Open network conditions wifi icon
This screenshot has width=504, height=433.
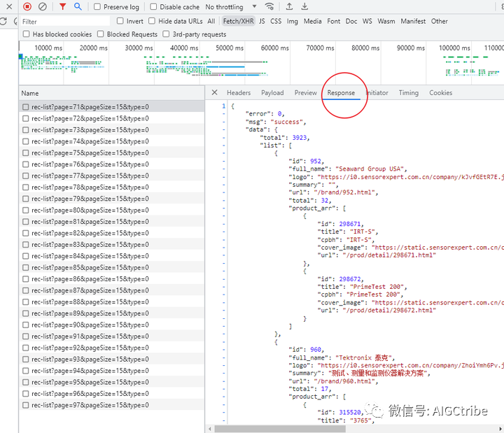coord(269,6)
